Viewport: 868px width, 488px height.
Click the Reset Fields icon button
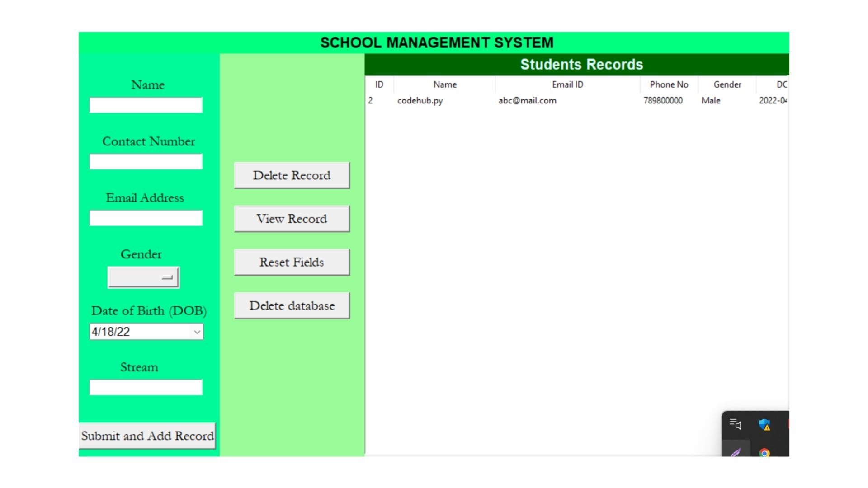coord(292,262)
